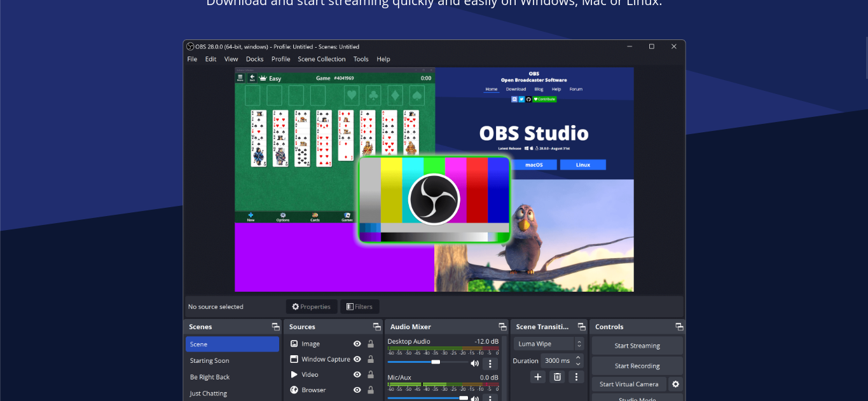Open the Luma Wipe transition dropdown
The height and width of the screenshot is (401, 868).
pos(549,344)
